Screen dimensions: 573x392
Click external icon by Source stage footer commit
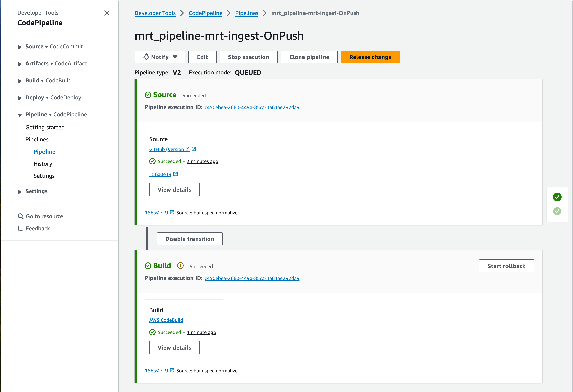pyautogui.click(x=172, y=212)
